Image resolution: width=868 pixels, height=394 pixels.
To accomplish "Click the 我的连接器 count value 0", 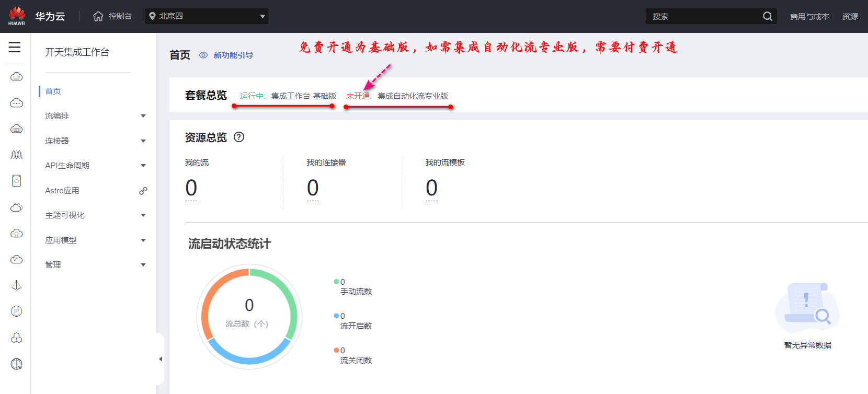I will click(x=313, y=188).
